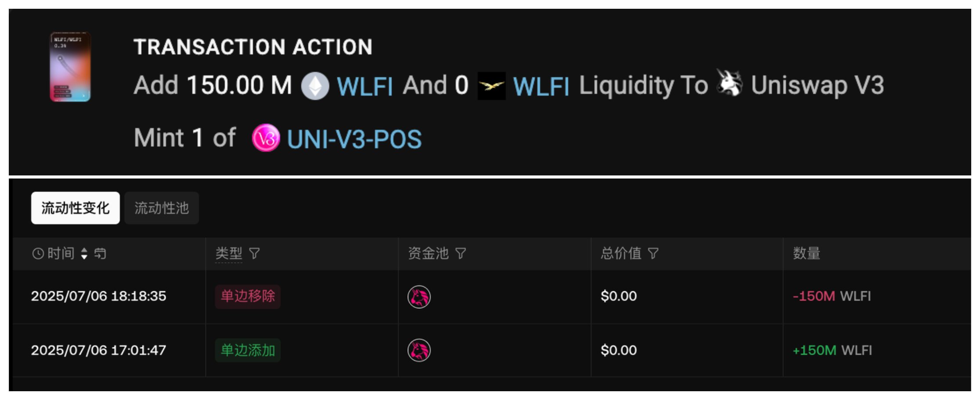Select the 流动性变化 tab

click(75, 208)
